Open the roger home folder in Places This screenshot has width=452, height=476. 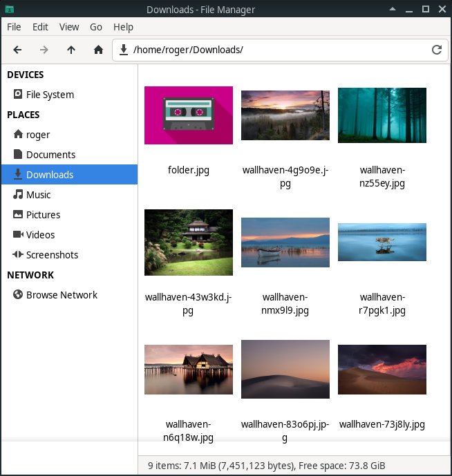pos(38,135)
